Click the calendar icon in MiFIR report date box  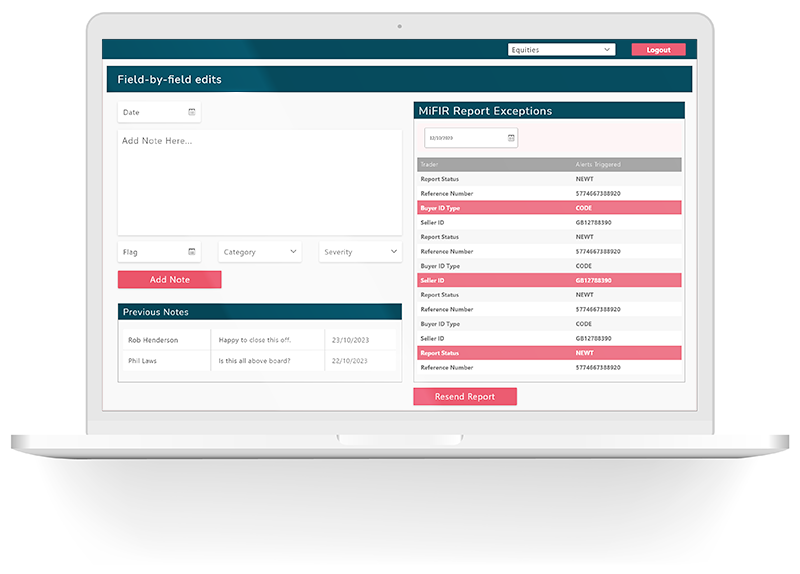coord(511,138)
